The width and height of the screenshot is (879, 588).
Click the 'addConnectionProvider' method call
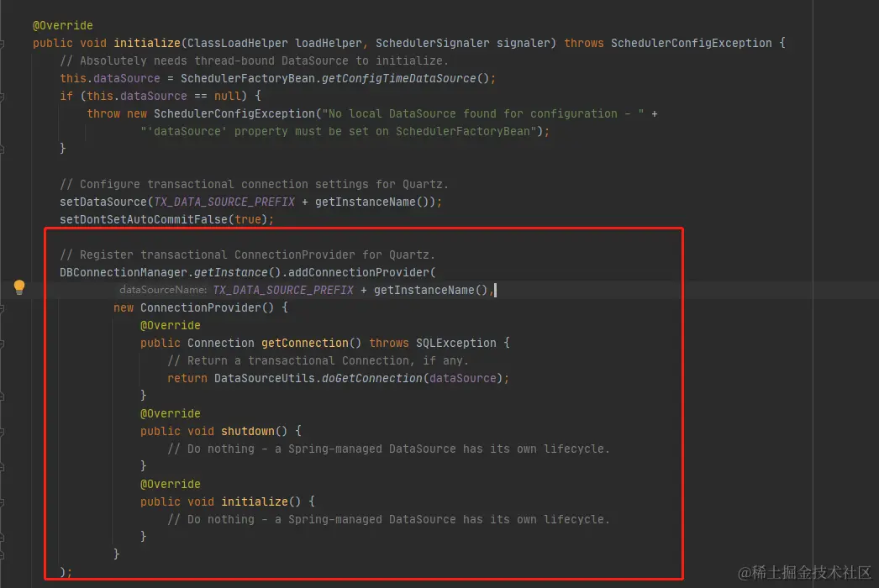coord(358,272)
